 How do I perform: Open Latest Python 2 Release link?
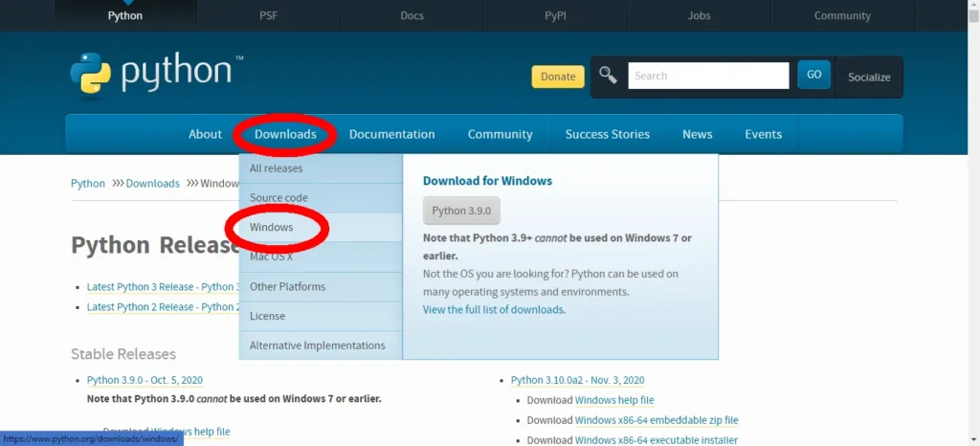click(x=163, y=307)
